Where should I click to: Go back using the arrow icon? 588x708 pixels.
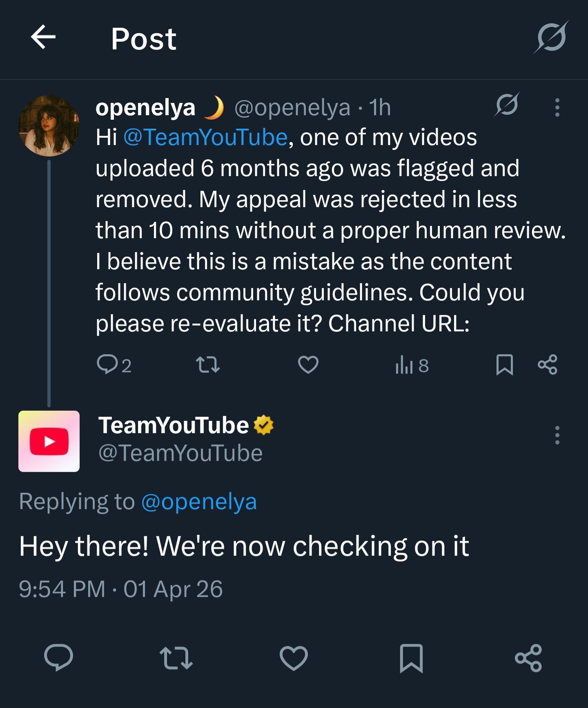[x=43, y=37]
